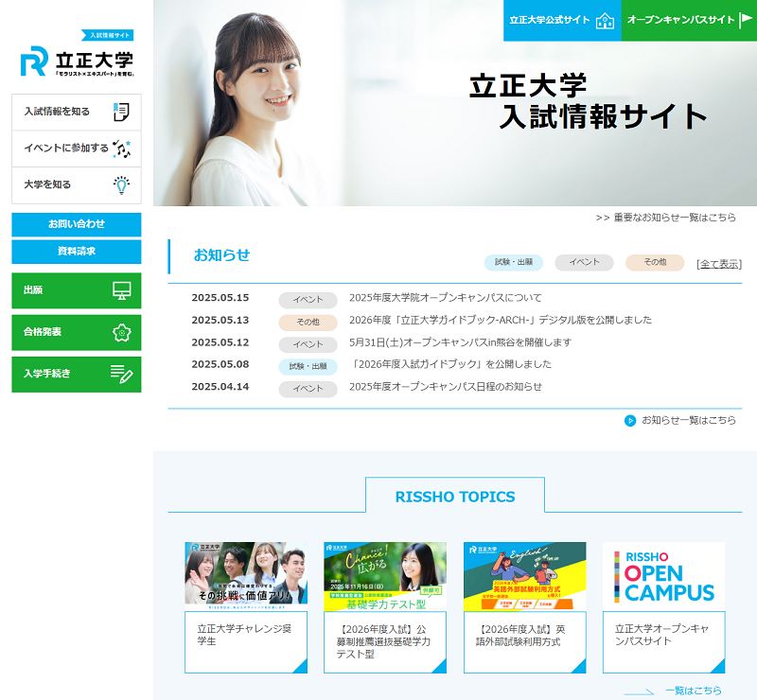Open 公募制推薦選抜基礎学力テスト型 card text
Screen dimensions: 757x700
pyautogui.click(x=383, y=642)
